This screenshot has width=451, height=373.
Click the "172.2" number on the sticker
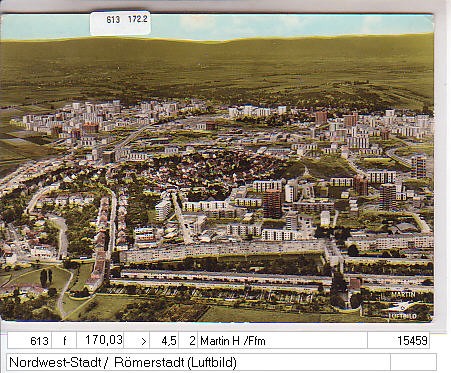tap(138, 19)
